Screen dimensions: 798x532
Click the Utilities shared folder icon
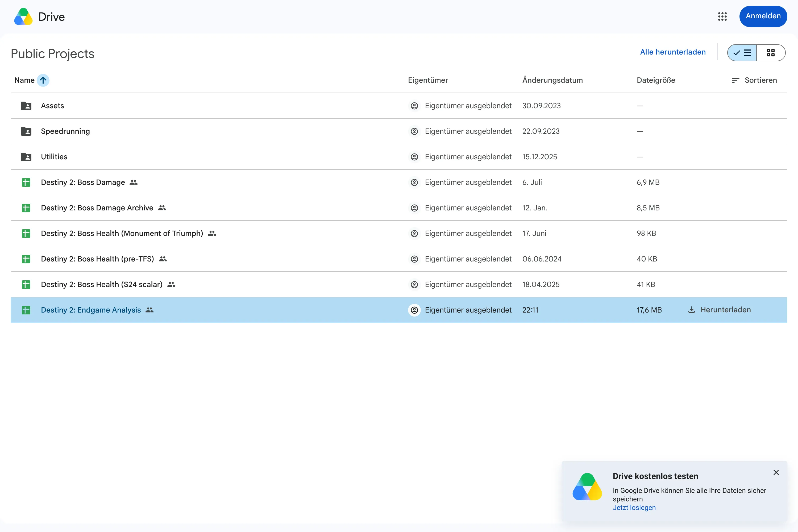pos(26,157)
